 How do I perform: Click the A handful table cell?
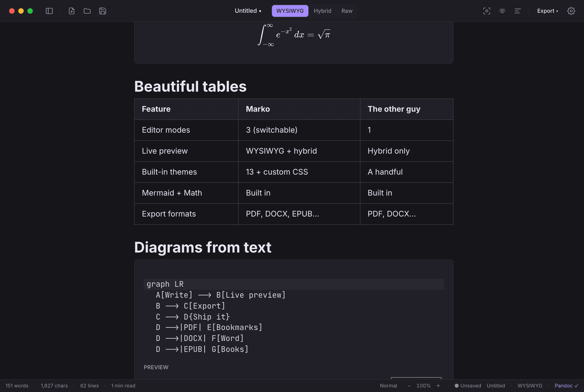click(407, 172)
